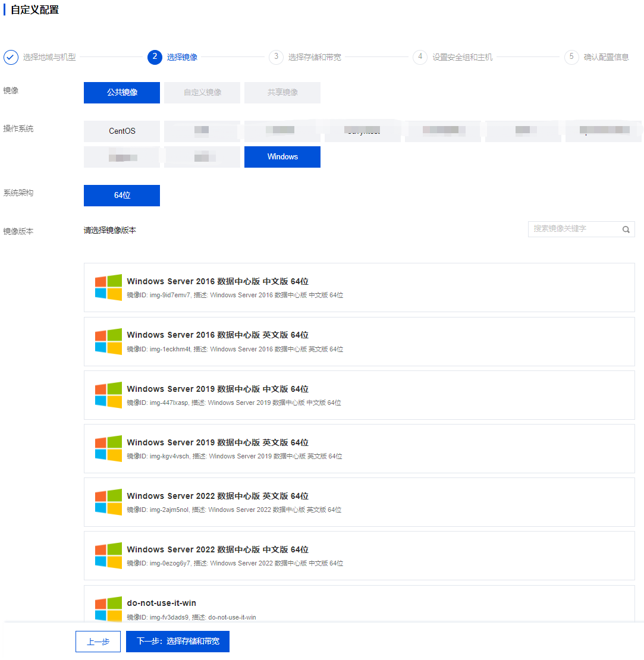Click the step 5 circle icon
644x660 pixels.
tap(571, 57)
